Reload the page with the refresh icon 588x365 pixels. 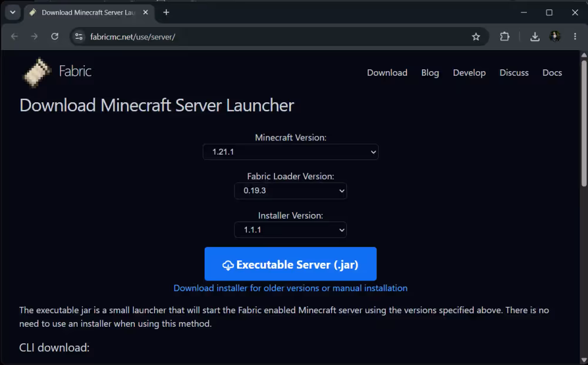55,36
